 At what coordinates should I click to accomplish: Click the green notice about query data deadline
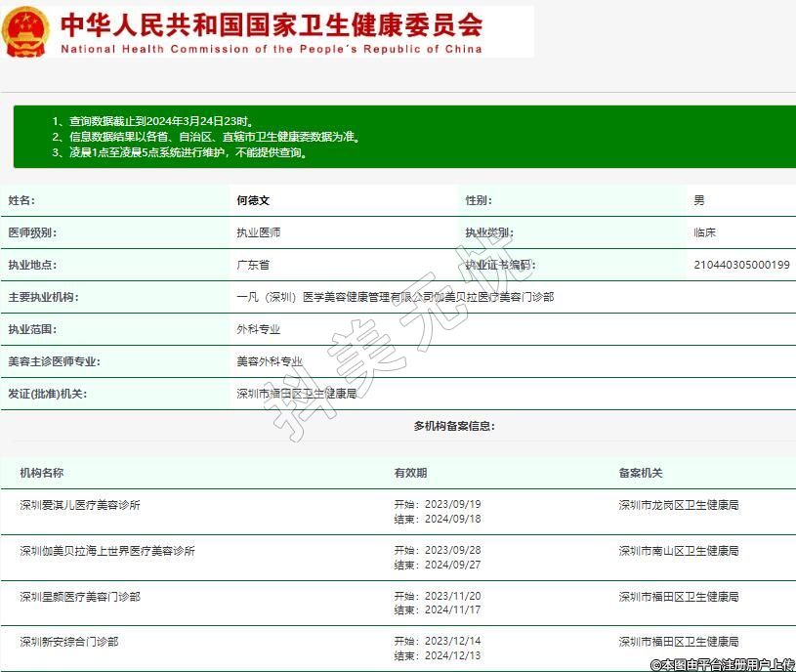click(x=153, y=121)
